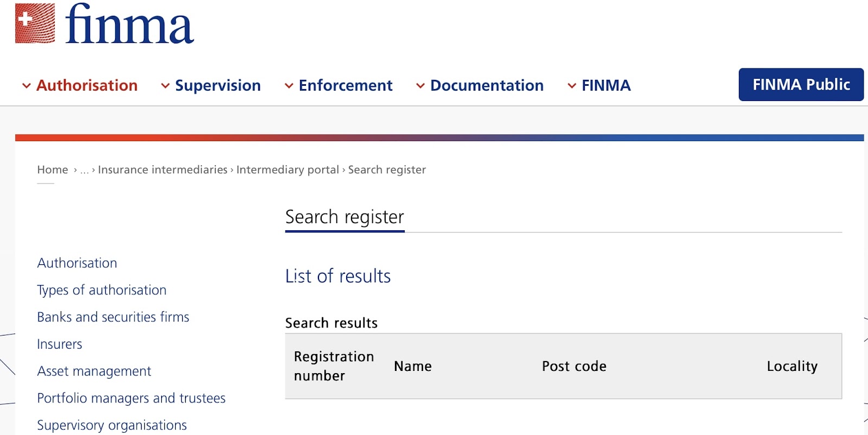Open Authorisation link in the sidebar
Screen dimensions: 868x435
click(x=77, y=263)
